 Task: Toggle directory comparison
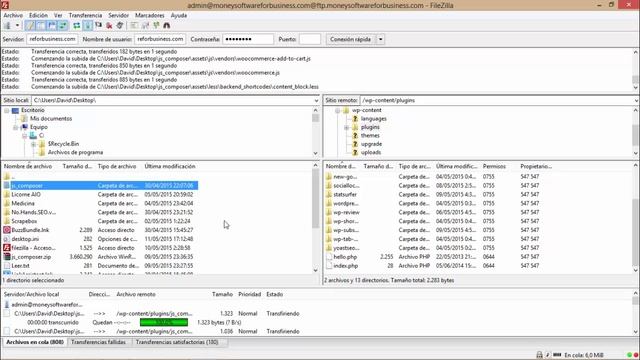coord(145,25)
